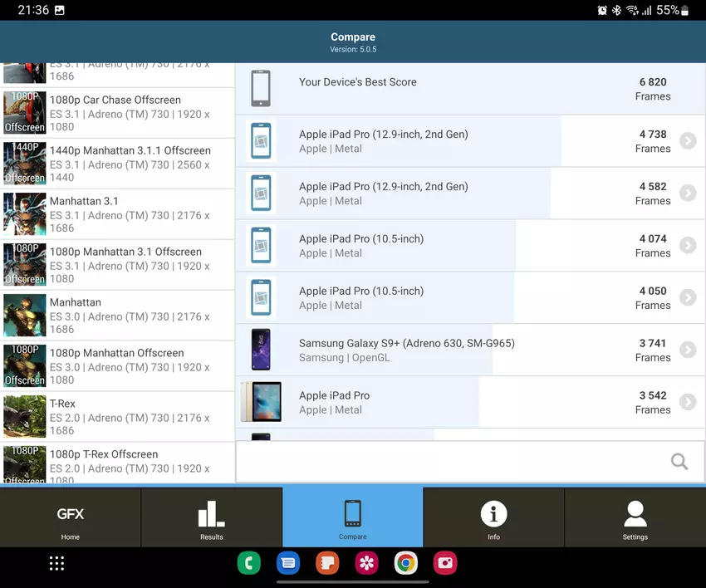Image resolution: width=706 pixels, height=588 pixels.
Task: Open the Settings tab
Action: 635,517
